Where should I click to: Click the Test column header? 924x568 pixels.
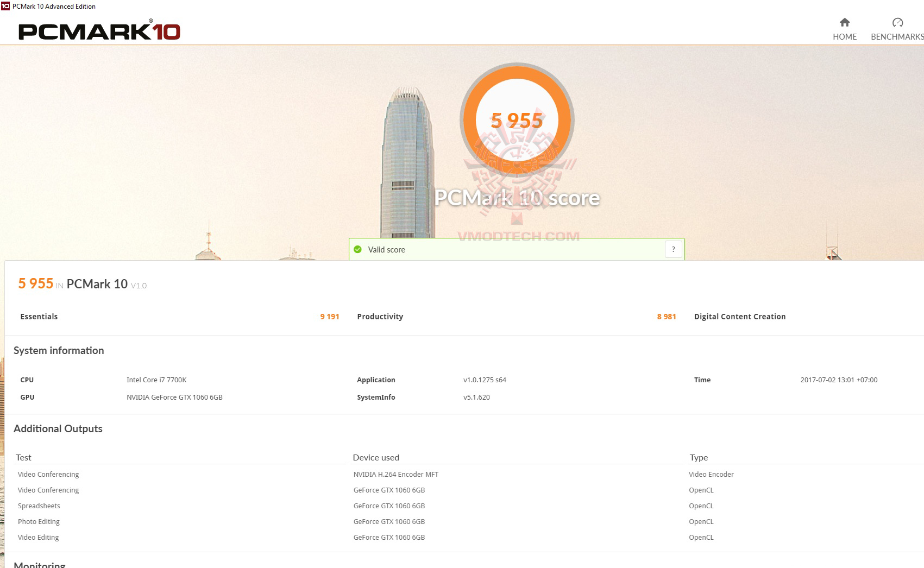pyautogui.click(x=24, y=458)
